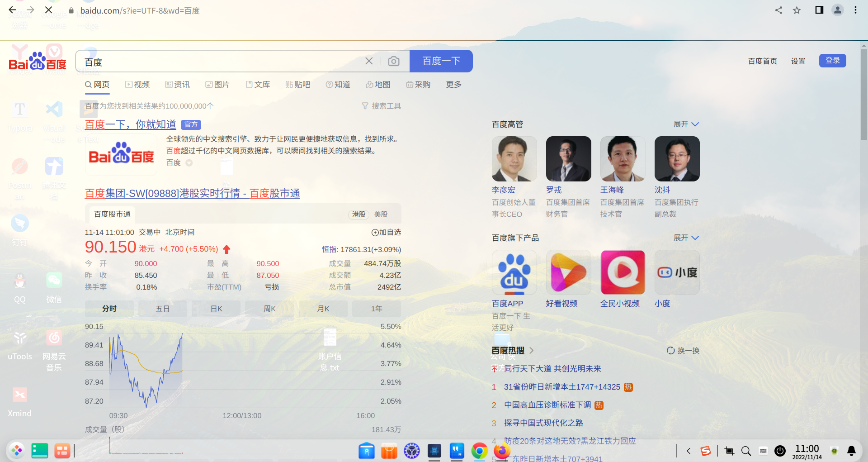Open the screenshot tool in the tray

click(729, 451)
